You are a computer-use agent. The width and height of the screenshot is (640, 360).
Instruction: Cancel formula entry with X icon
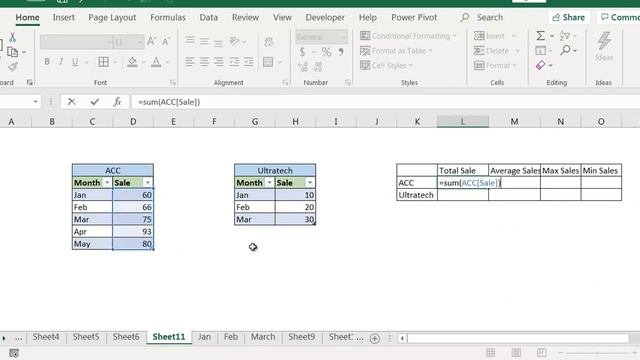click(71, 102)
